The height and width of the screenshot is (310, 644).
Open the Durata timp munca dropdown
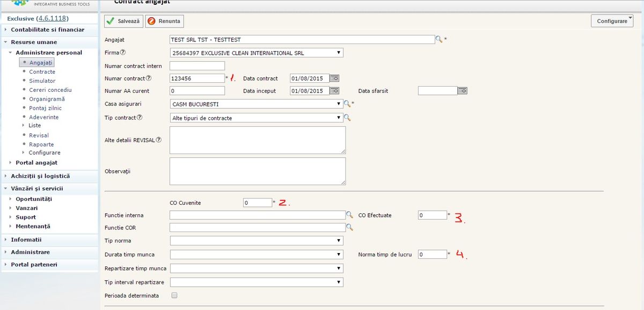[256, 254]
